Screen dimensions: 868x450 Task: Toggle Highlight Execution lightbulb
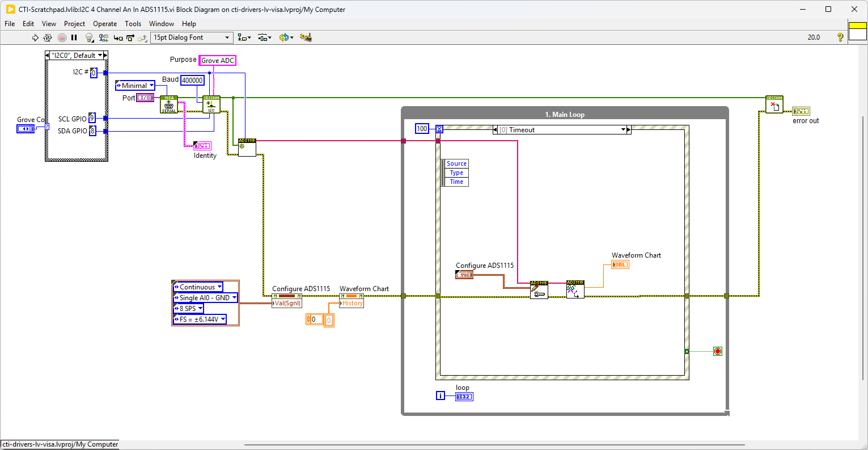coord(89,37)
